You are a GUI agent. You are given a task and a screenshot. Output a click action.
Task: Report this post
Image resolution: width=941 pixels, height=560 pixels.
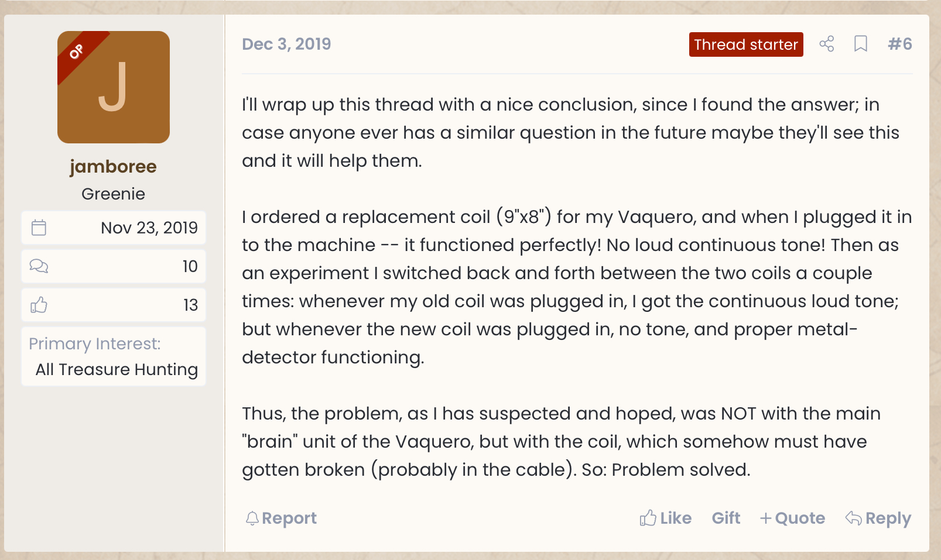tap(281, 518)
